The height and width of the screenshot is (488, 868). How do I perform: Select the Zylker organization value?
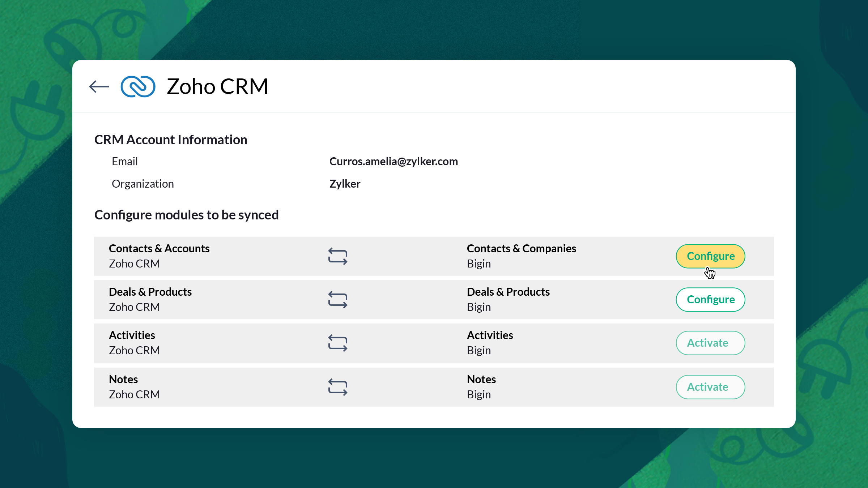(345, 184)
